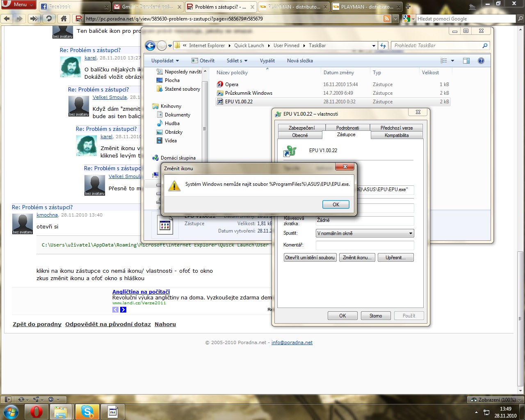Click the Opera address bar URL
This screenshot has width=525, height=420.
click(x=174, y=18)
